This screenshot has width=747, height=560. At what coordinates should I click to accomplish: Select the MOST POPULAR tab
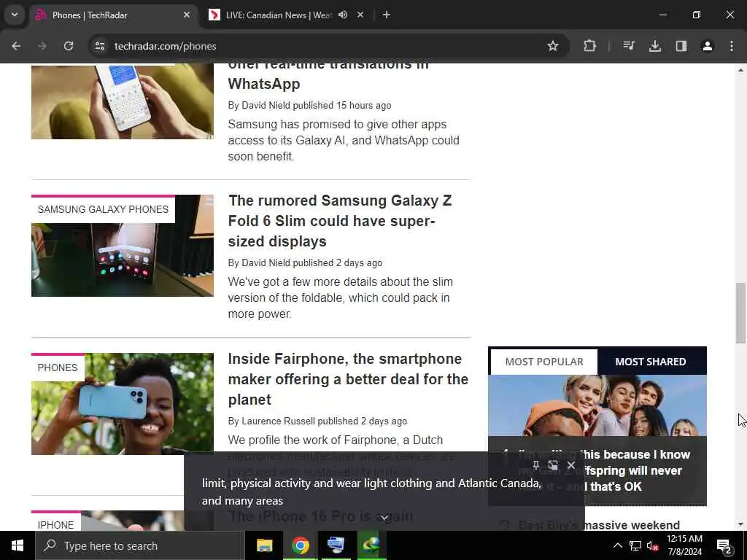544,362
